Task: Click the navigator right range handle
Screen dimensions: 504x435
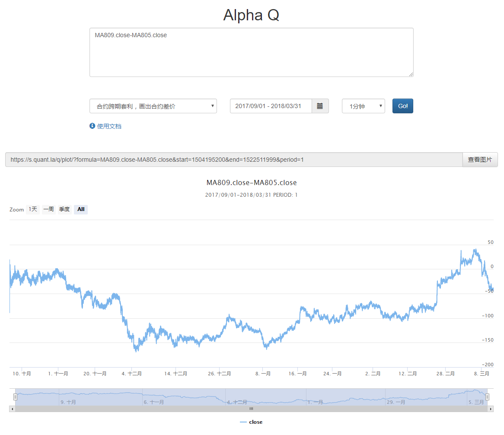Action: tap(487, 397)
